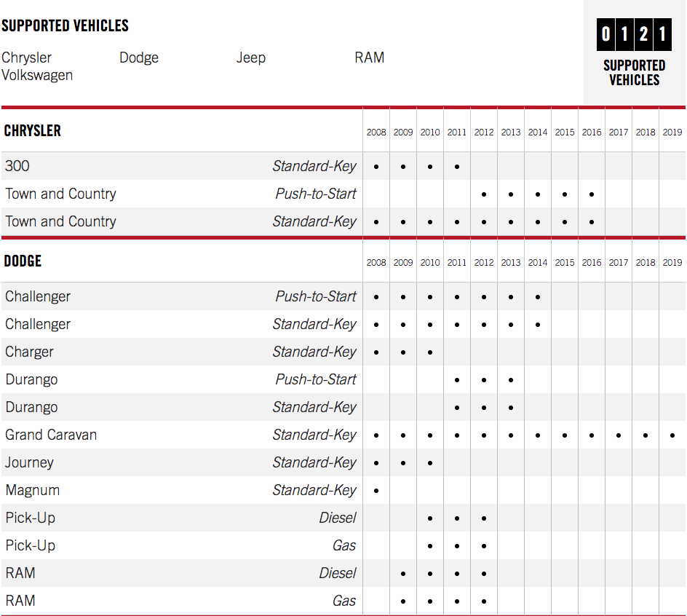Click the DODGE section heading
The height and width of the screenshot is (616, 687).
[23, 261]
